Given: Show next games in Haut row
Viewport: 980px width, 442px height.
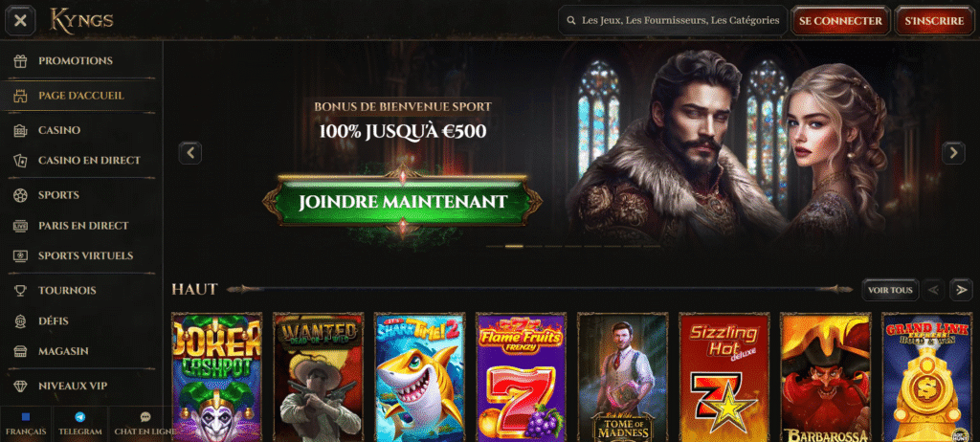Looking at the screenshot, I should tap(961, 290).
